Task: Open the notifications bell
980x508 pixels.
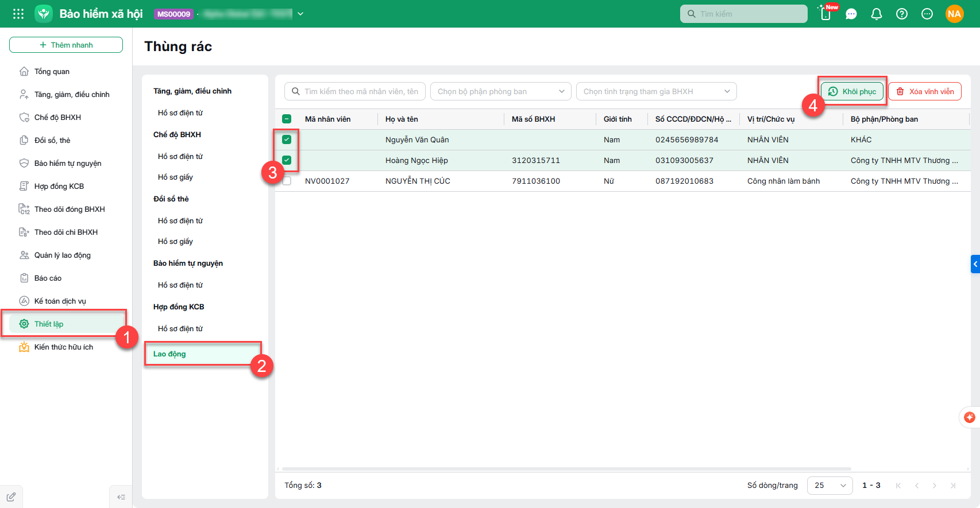Action: [x=877, y=14]
